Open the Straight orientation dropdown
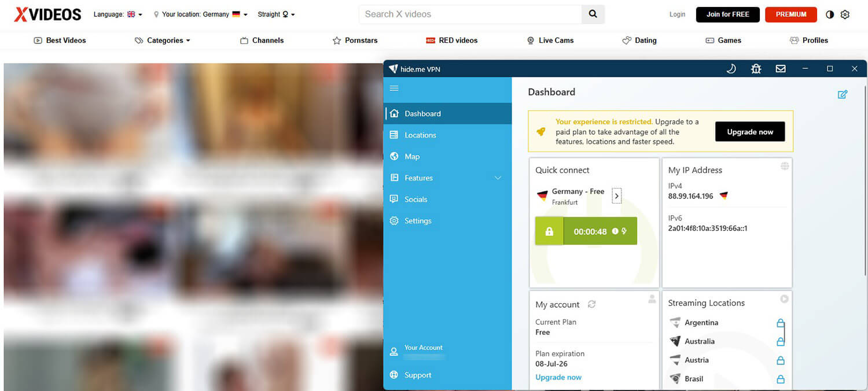The height and width of the screenshot is (391, 868). click(x=277, y=14)
